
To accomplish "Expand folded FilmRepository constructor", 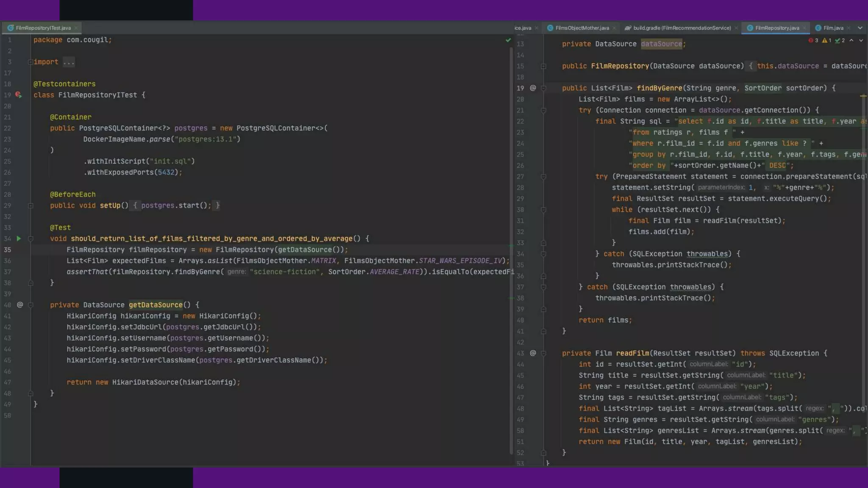I will pos(543,66).
